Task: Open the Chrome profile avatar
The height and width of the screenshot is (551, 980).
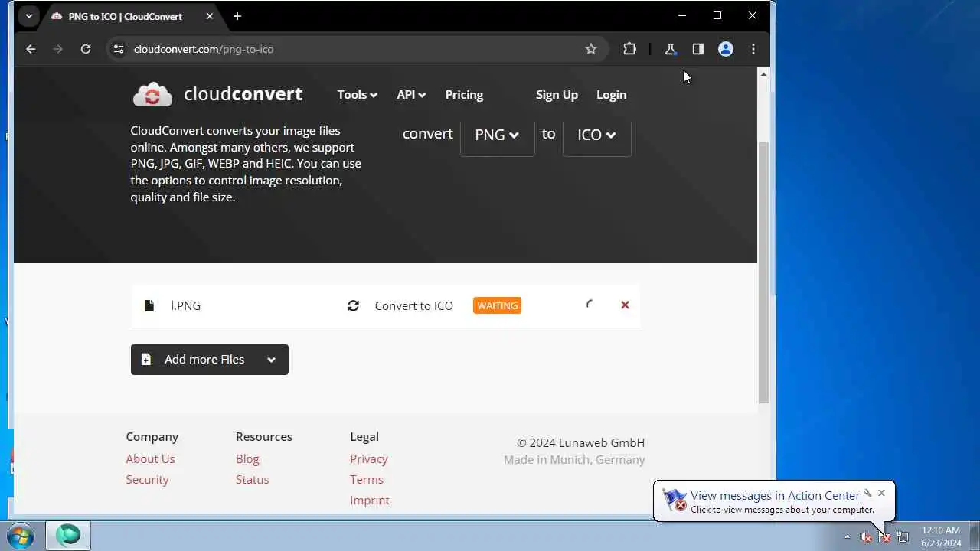Action: click(x=726, y=49)
